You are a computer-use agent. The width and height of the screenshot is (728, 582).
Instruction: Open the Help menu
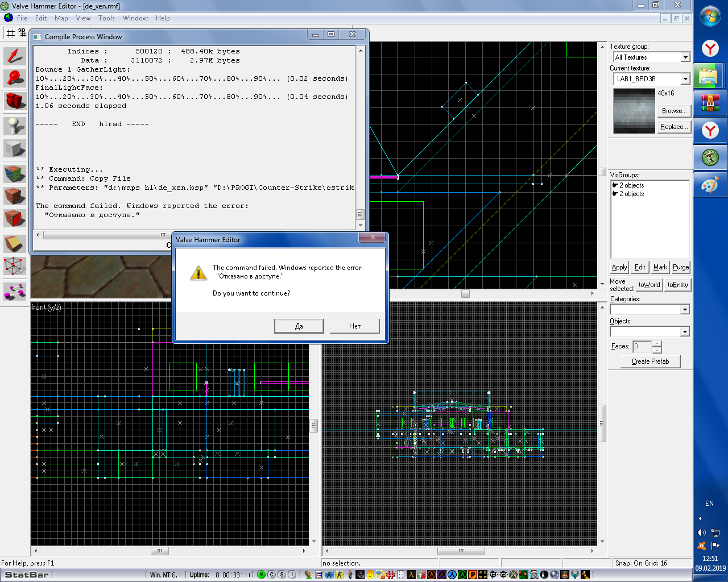(163, 18)
